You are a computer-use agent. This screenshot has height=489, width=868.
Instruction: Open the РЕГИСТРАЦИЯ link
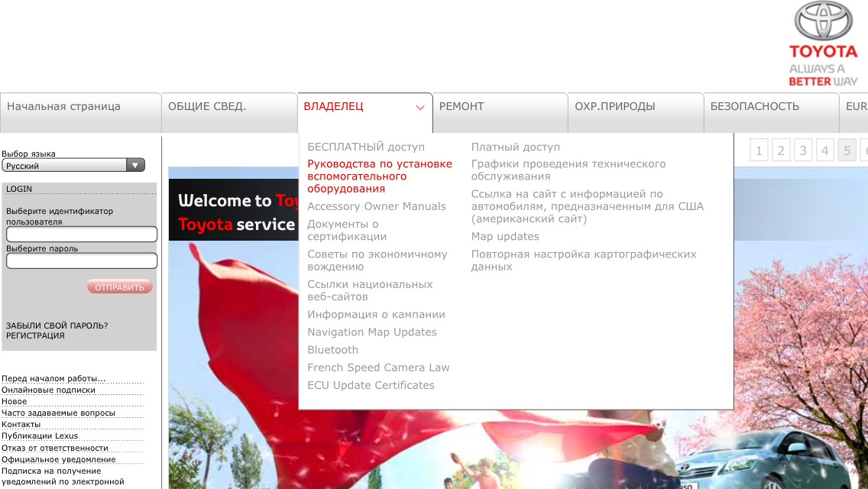(35, 335)
